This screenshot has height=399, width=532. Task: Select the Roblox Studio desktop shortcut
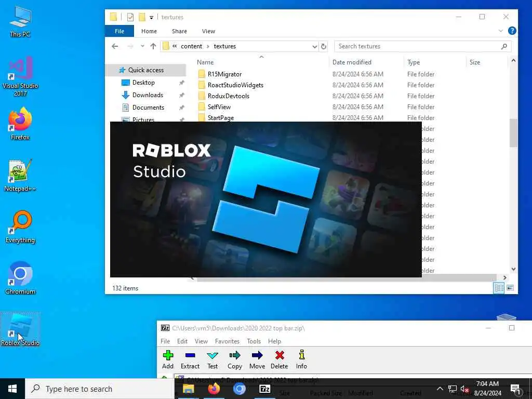pyautogui.click(x=20, y=329)
